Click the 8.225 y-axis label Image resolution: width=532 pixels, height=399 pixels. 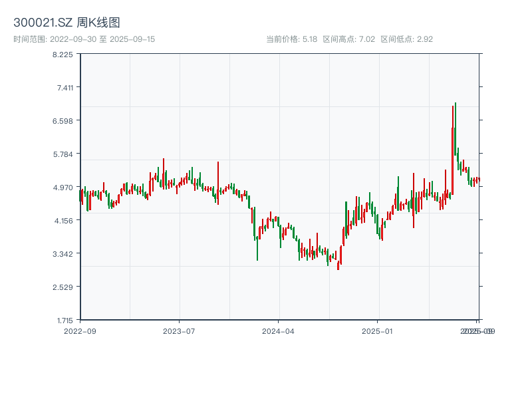(x=63, y=55)
